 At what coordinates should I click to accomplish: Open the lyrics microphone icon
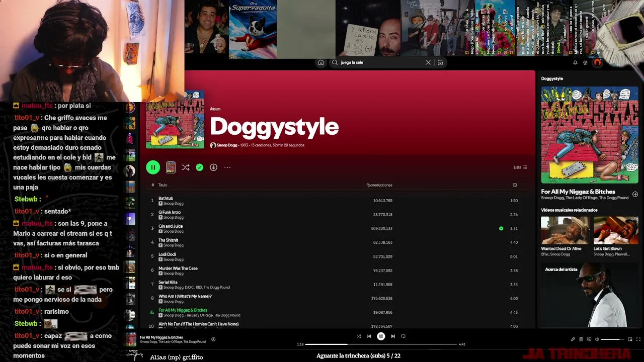(x=573, y=339)
